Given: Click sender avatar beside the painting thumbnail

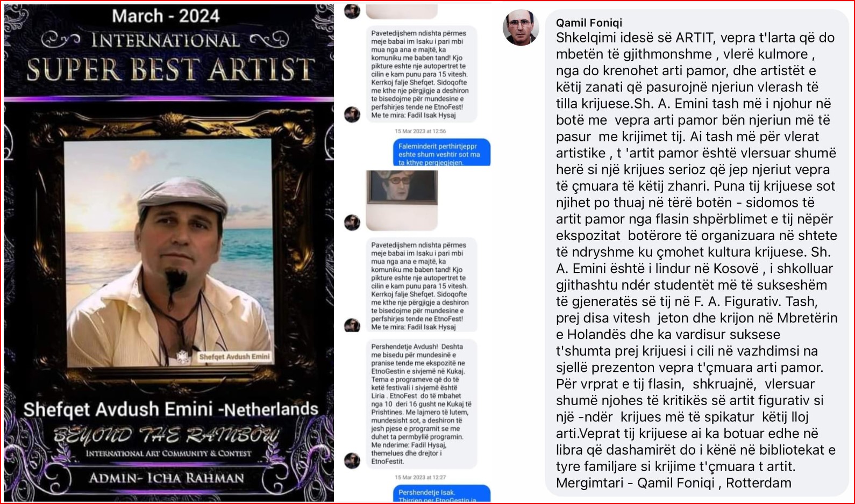Looking at the screenshot, I should click(352, 222).
